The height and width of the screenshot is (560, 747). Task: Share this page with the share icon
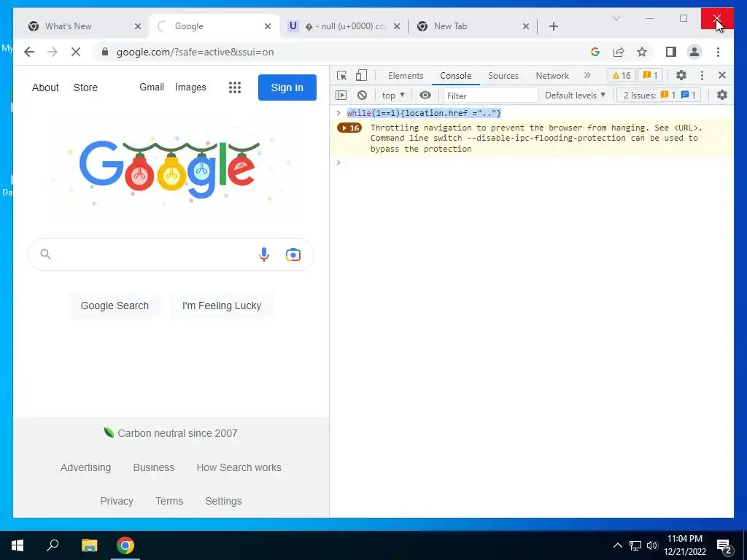tap(619, 52)
